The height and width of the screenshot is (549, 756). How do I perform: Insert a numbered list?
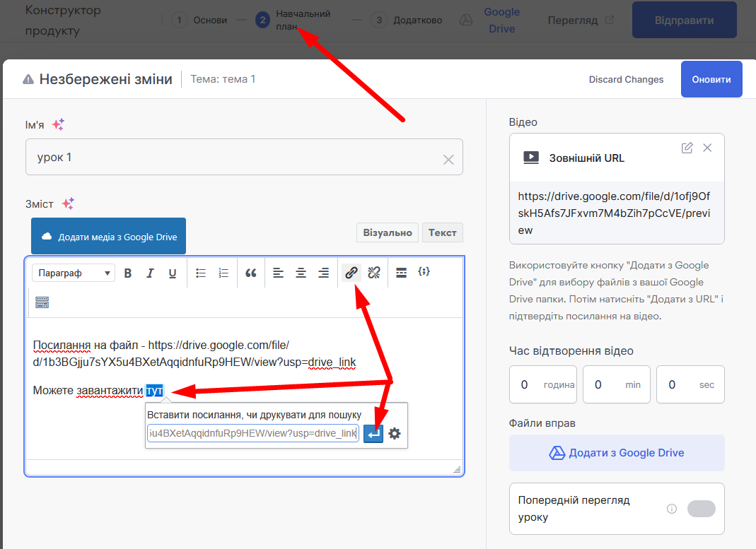tap(223, 273)
